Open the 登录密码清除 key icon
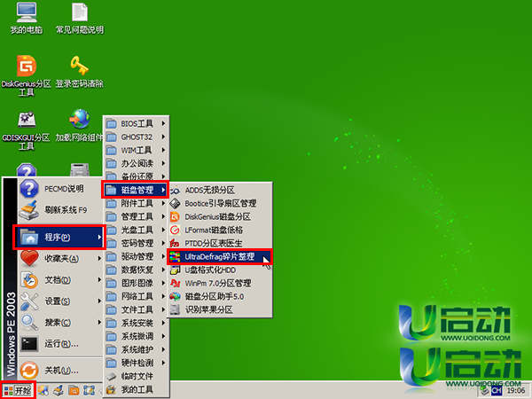This screenshot has width=532, height=399. pos(80,72)
